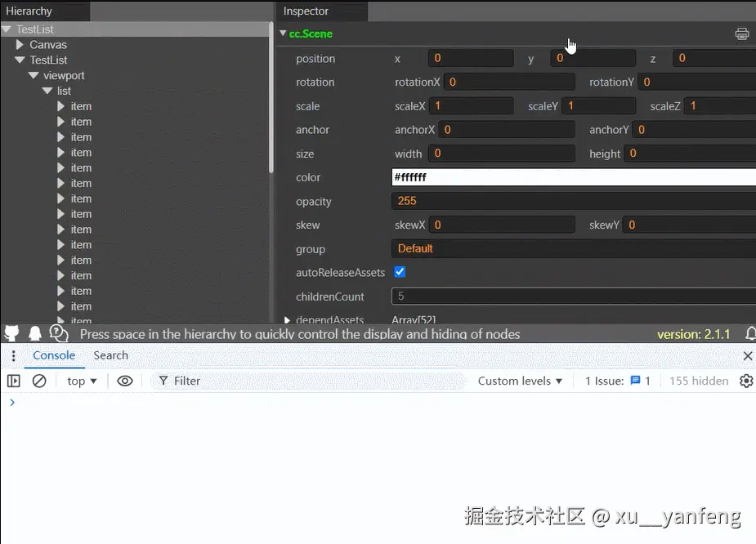Open DevTools settings with the gear icon

746,381
